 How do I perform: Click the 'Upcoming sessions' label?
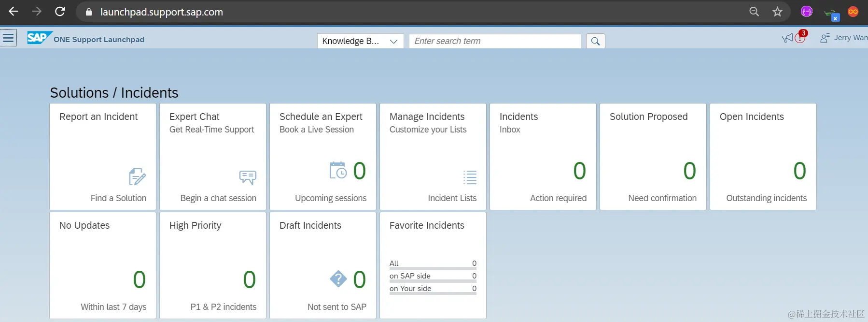coord(331,198)
